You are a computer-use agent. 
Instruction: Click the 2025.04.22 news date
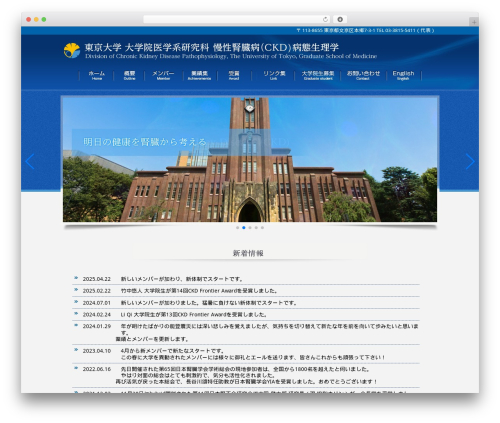97,279
